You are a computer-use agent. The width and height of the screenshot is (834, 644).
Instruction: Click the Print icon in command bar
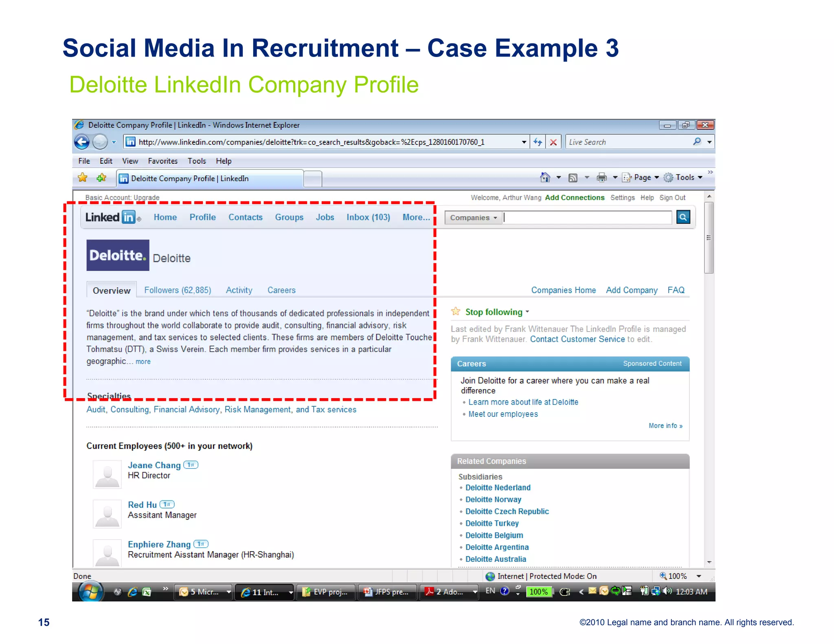click(601, 177)
